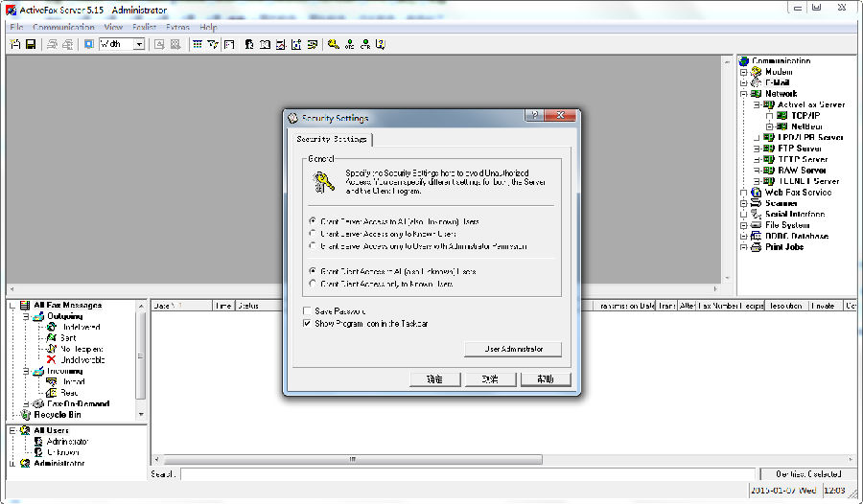Select Grant Client Access only to Known Users
Screen dimensions: 863x504
pyautogui.click(x=313, y=284)
